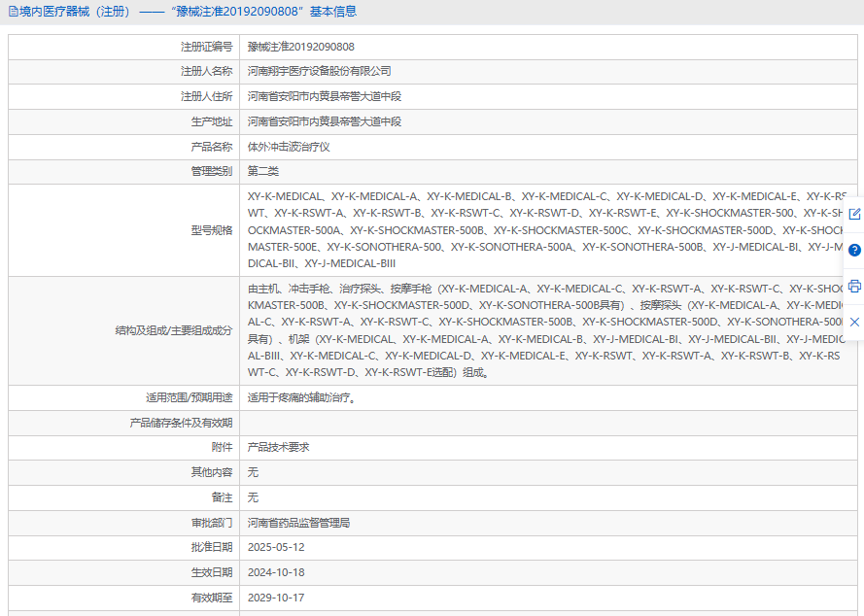Click the 审批部门 label cell

124,523
